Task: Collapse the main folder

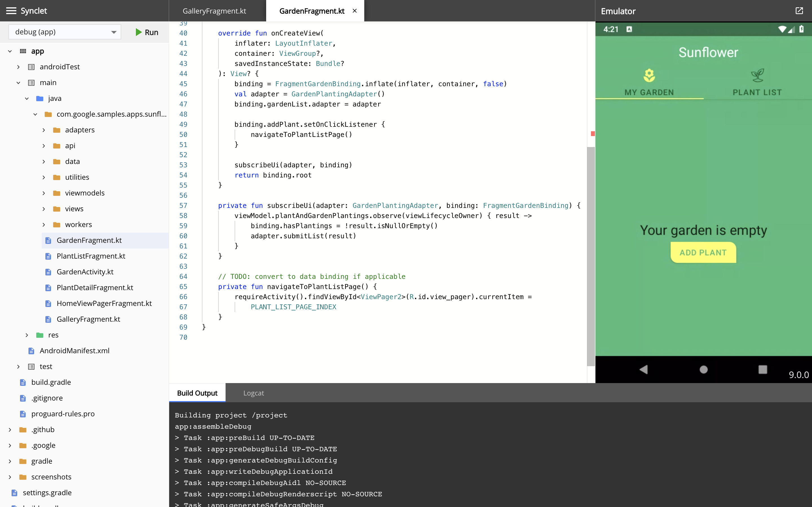Action: tap(18, 83)
